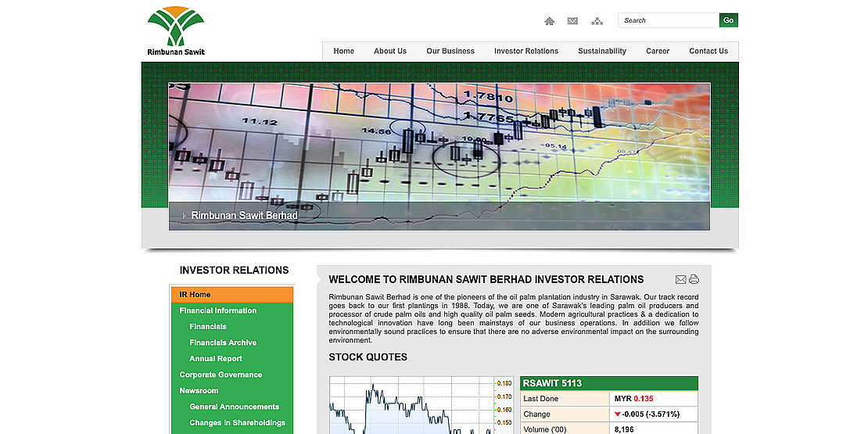This screenshot has height=434, width=868.
Task: Select IR Home in the sidebar
Action: 232,295
